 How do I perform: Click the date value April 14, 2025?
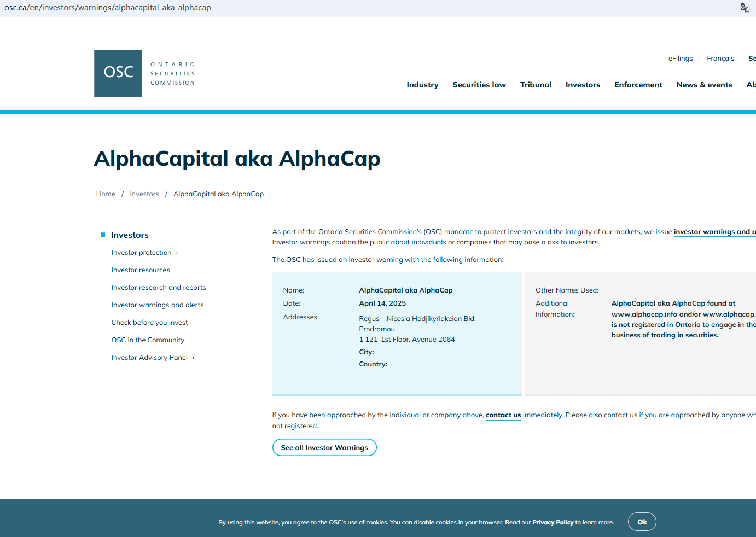382,303
